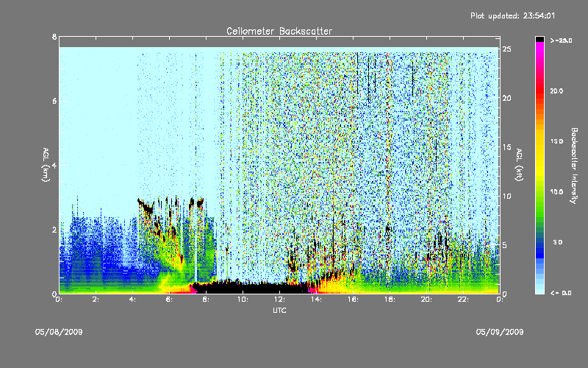Click the '>=25.0' colorbar label

point(561,40)
